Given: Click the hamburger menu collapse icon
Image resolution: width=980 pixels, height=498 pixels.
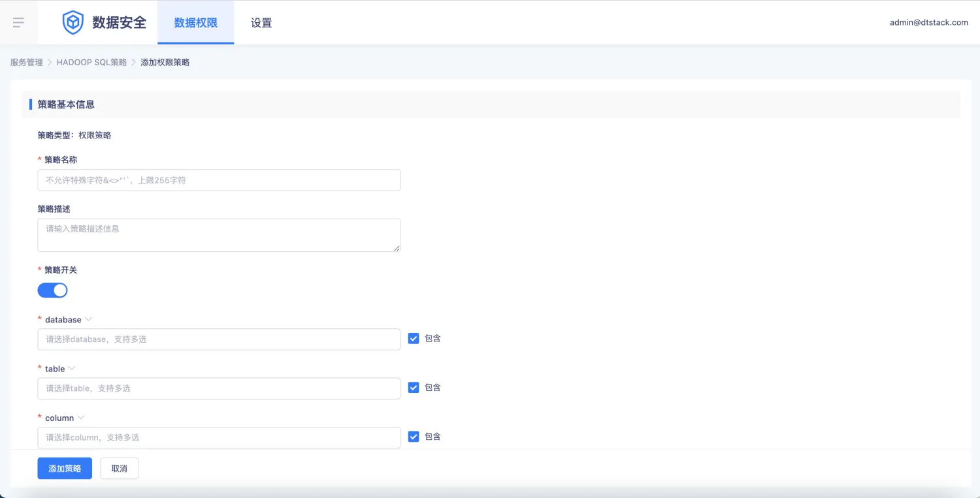Looking at the screenshot, I should click(18, 23).
